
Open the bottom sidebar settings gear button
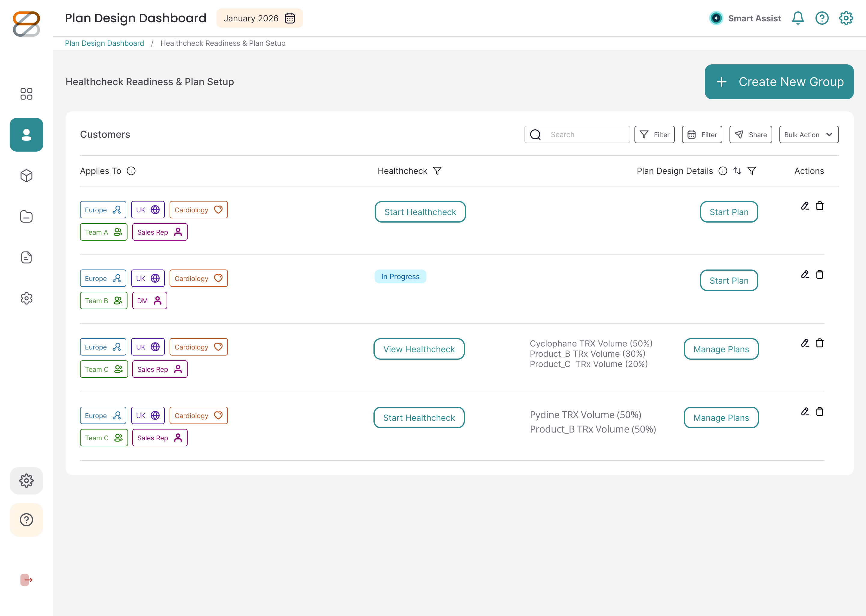point(26,481)
